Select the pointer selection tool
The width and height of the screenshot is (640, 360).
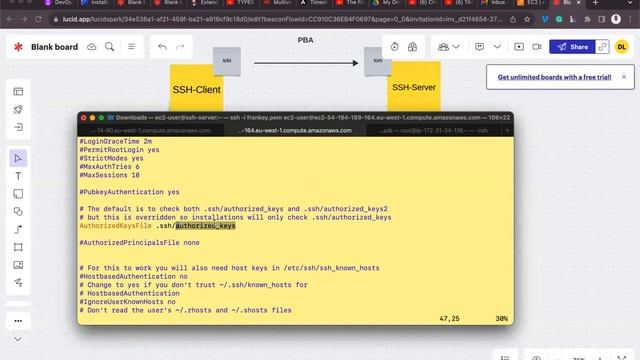point(18,158)
